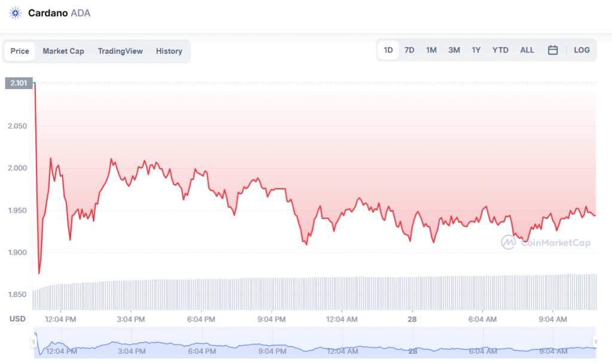The width and height of the screenshot is (612, 364).
Task: Grab the left range slider handle
Action: (x=33, y=342)
